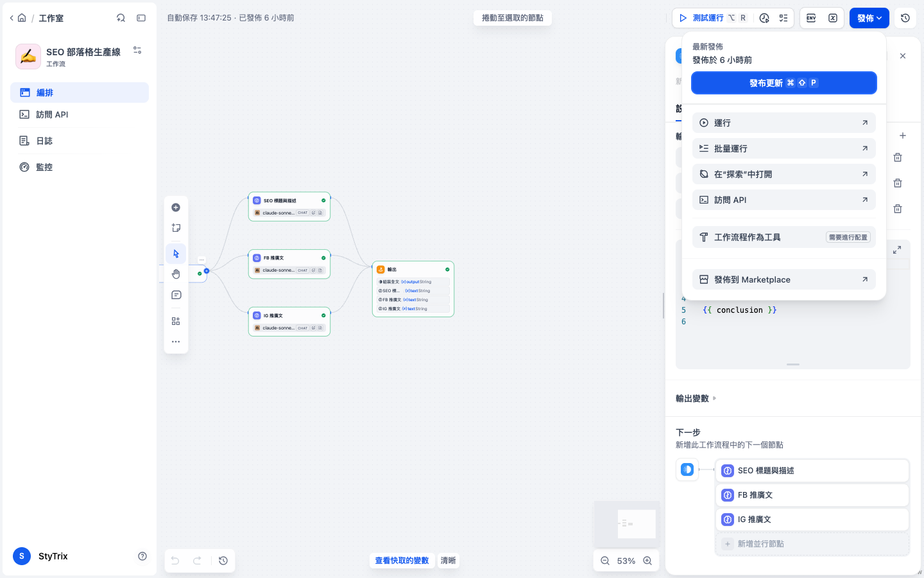924x578 pixels.
Task: Toggle the sidebar collapse icon
Action: [141, 18]
